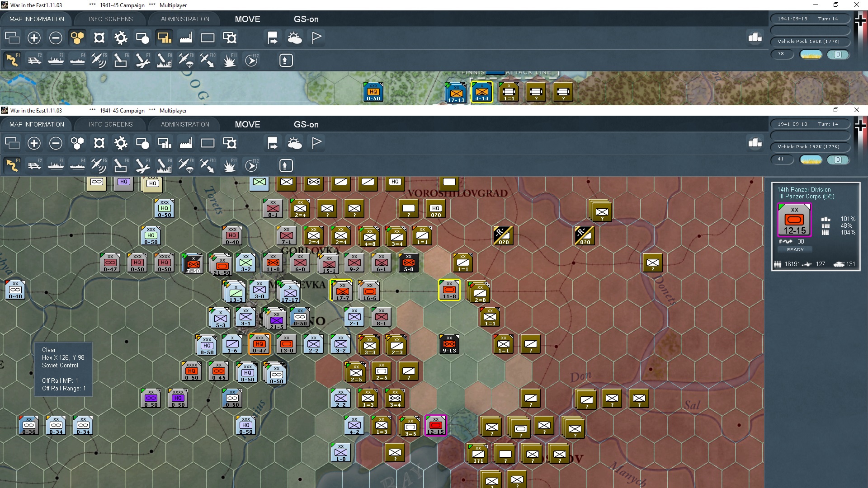Open INFO SCREENS tab in lower window
This screenshot has width=868, height=488.
[111, 124]
